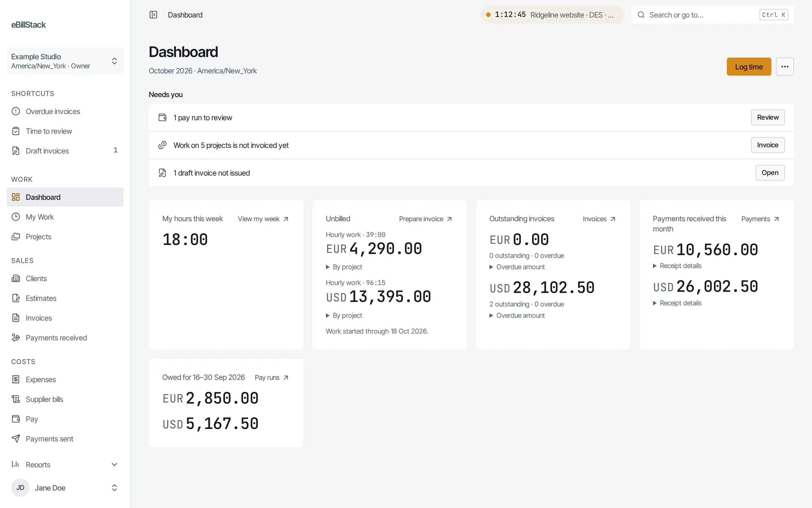Expand By project under USD 13,395.00
This screenshot has height=508, width=812.
tap(344, 316)
